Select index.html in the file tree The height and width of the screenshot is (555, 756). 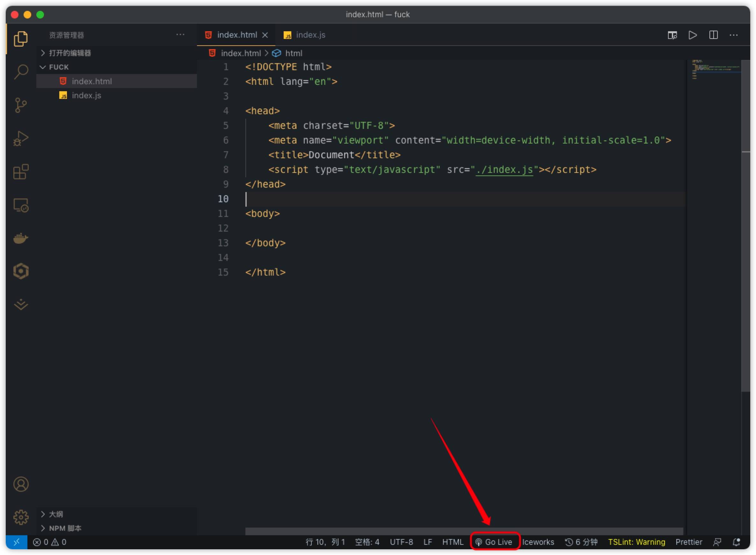coord(116,81)
